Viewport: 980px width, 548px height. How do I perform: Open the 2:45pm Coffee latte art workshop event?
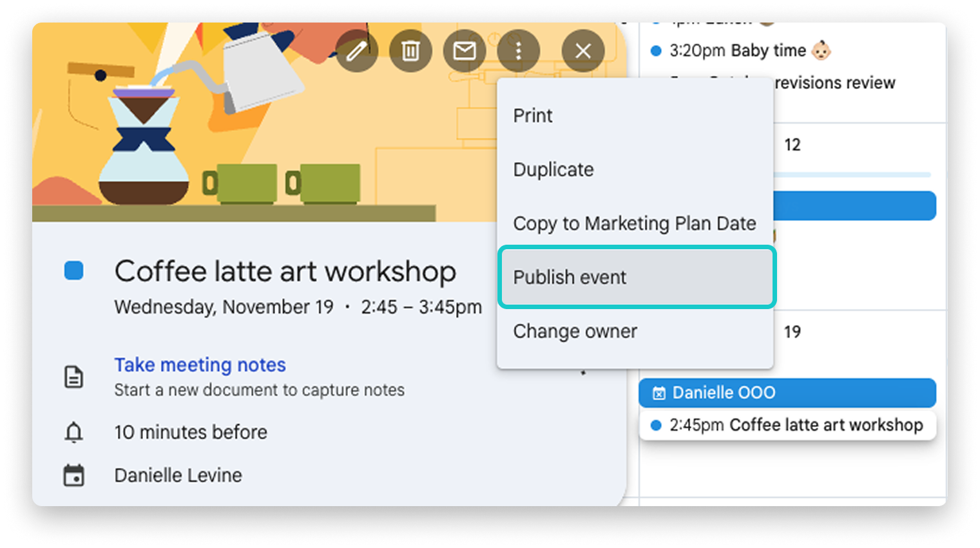(x=787, y=426)
